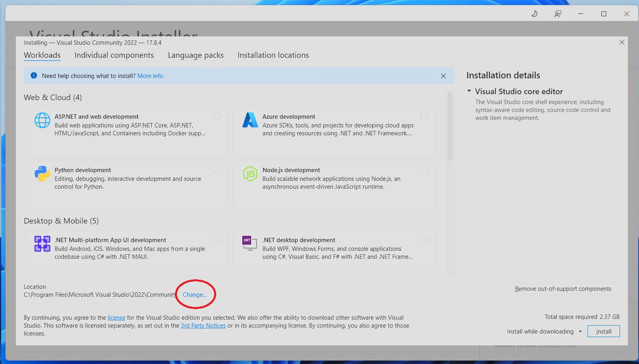Image resolution: width=639 pixels, height=364 pixels.
Task: Click the Node.js hexagon logo icon
Action: pyautogui.click(x=250, y=174)
